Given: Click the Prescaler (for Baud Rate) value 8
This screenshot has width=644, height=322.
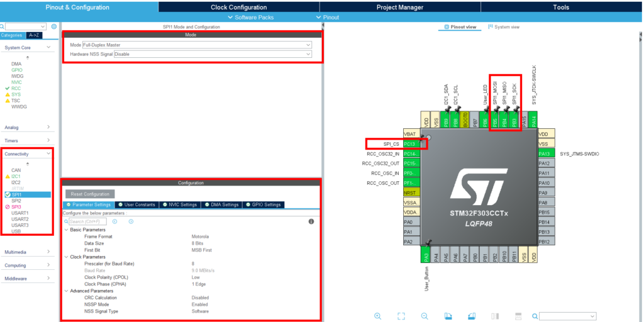Looking at the screenshot, I should pyautogui.click(x=192, y=264).
